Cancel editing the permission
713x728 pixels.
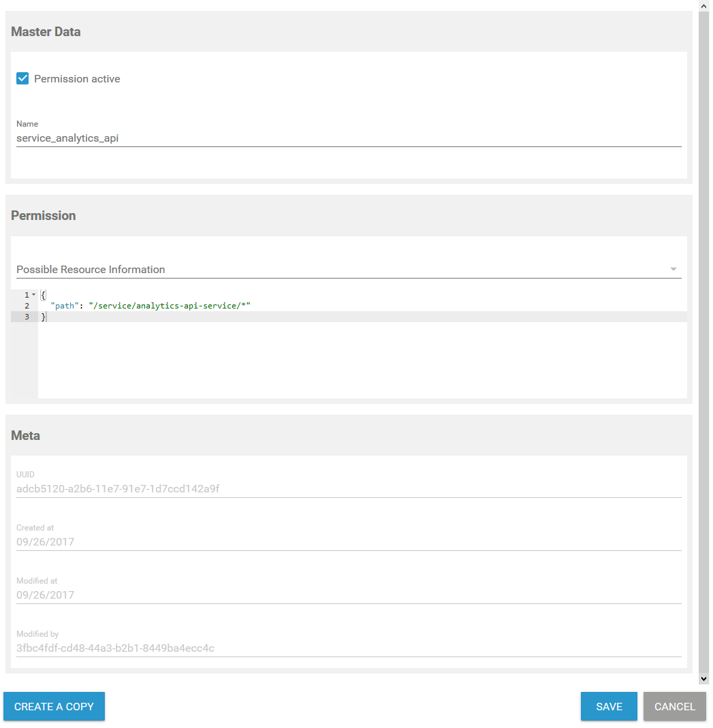point(674,706)
